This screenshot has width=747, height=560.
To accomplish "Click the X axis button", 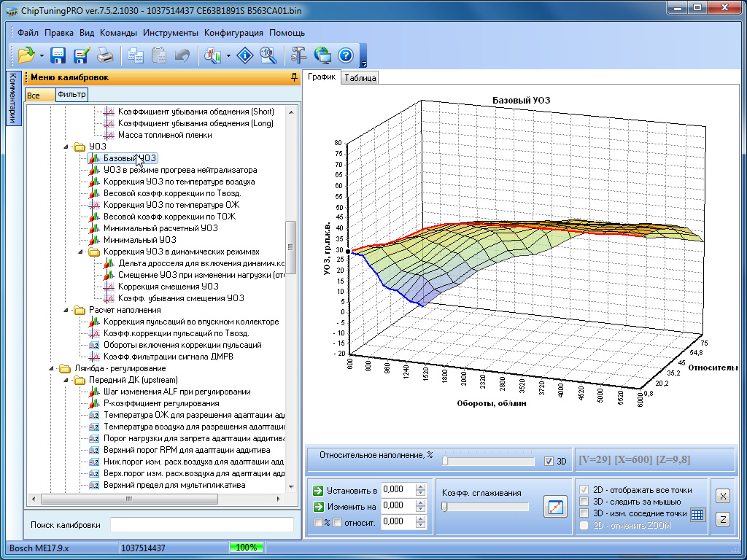I will (x=722, y=496).
